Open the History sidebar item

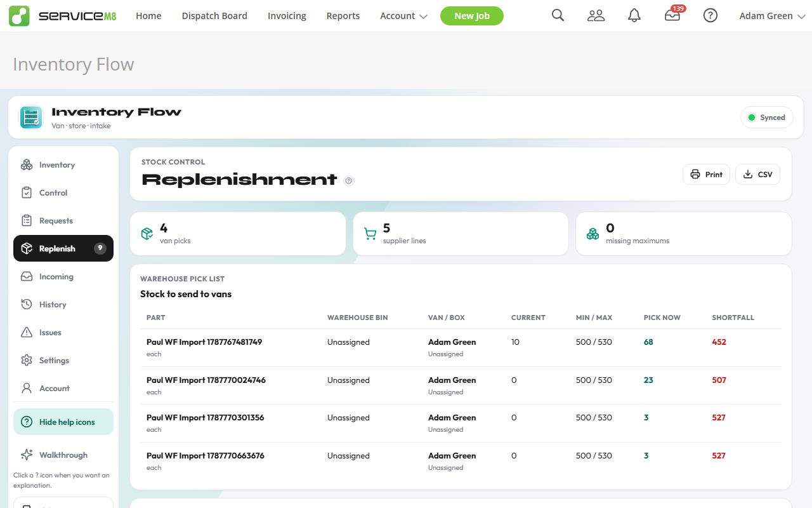coord(63,305)
